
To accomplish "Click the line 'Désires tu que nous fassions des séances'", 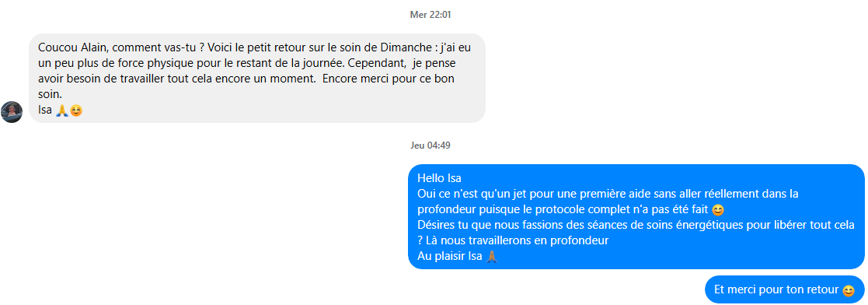I will pos(636,226).
